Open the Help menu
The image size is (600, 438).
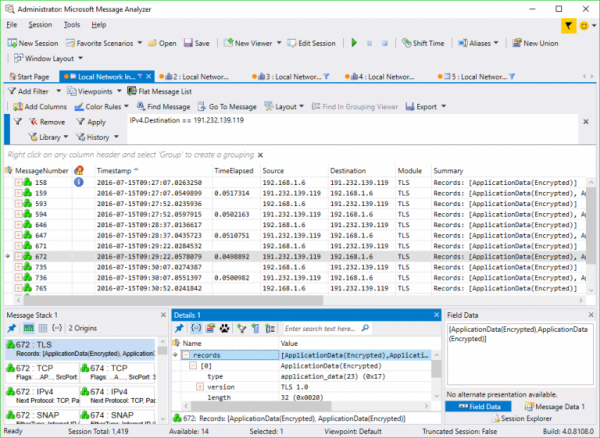(99, 25)
